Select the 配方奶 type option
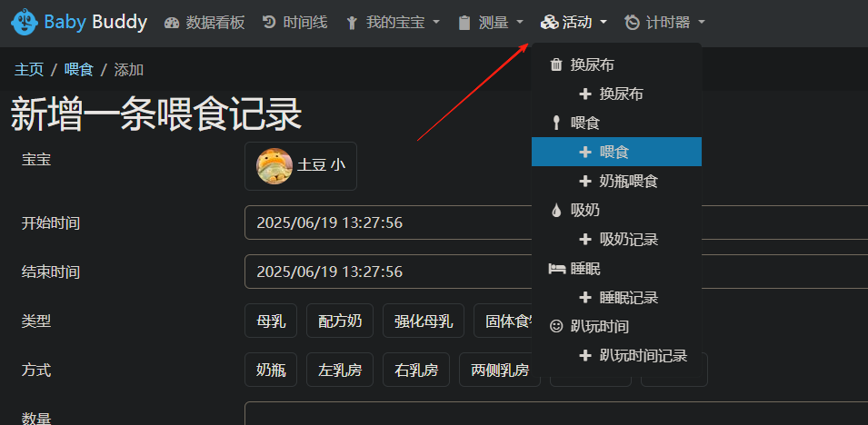This screenshot has height=425, width=868. pos(340,321)
